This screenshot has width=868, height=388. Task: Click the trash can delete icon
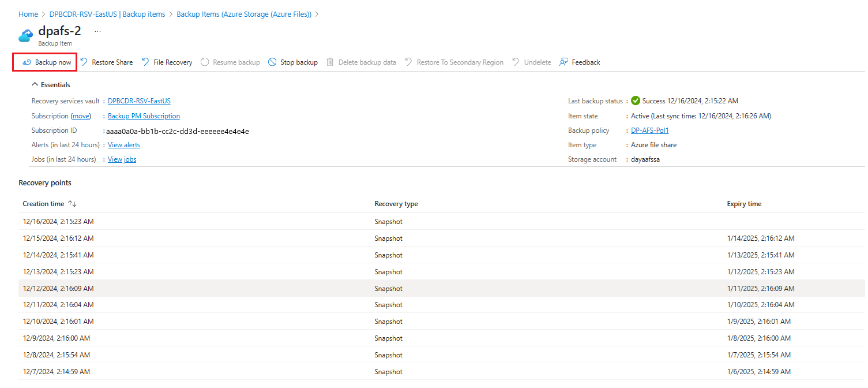click(330, 62)
